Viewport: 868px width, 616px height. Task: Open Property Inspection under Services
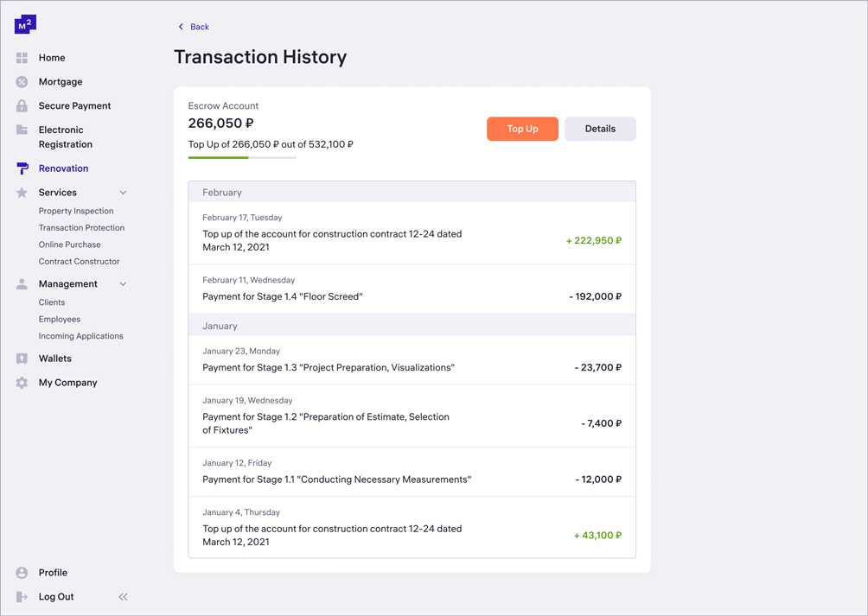[x=76, y=211]
